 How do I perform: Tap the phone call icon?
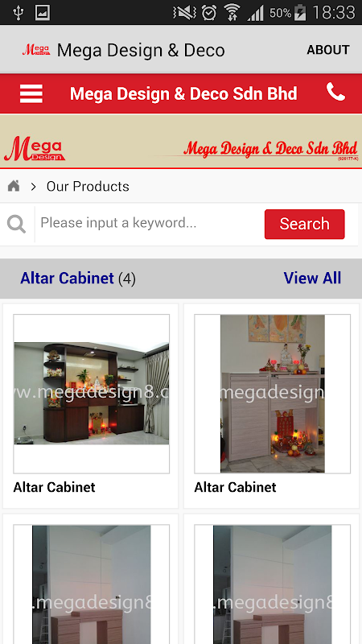pyautogui.click(x=335, y=92)
